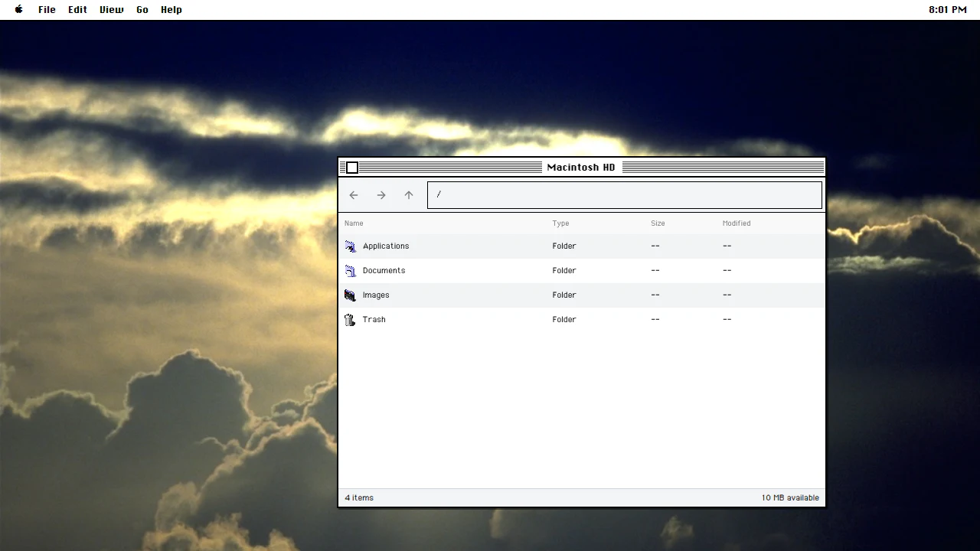The width and height of the screenshot is (980, 551).
Task: Open the Help menu
Action: [x=171, y=10]
